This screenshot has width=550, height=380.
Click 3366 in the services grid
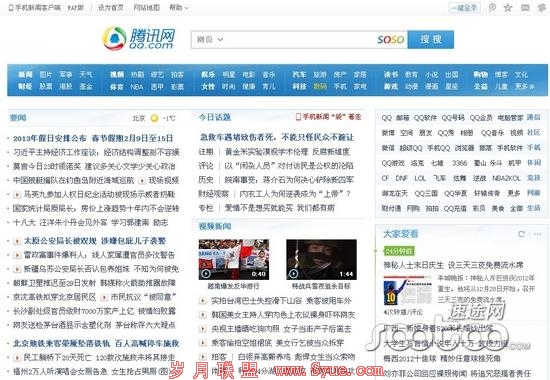pos(459,163)
